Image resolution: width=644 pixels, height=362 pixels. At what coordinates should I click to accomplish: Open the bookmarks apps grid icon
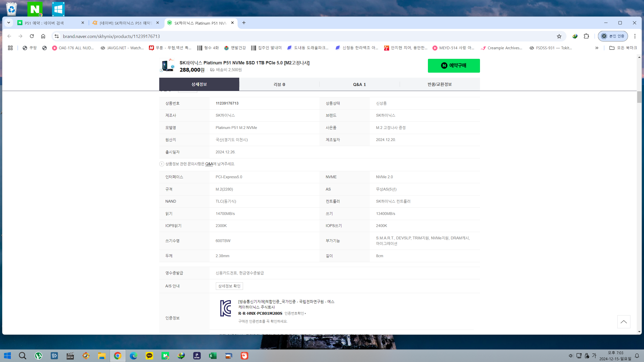click(x=10, y=48)
